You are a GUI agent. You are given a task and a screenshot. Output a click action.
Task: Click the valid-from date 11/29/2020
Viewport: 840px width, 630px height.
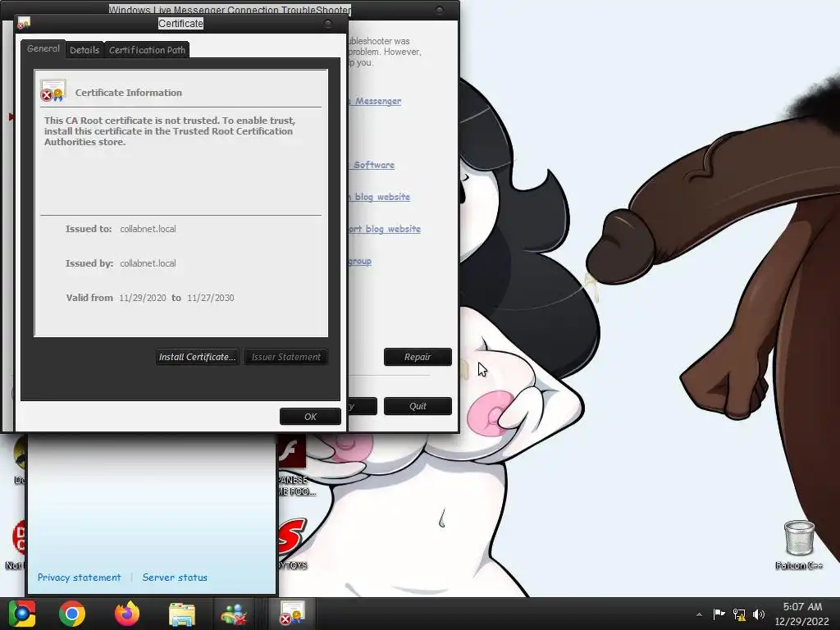click(143, 298)
